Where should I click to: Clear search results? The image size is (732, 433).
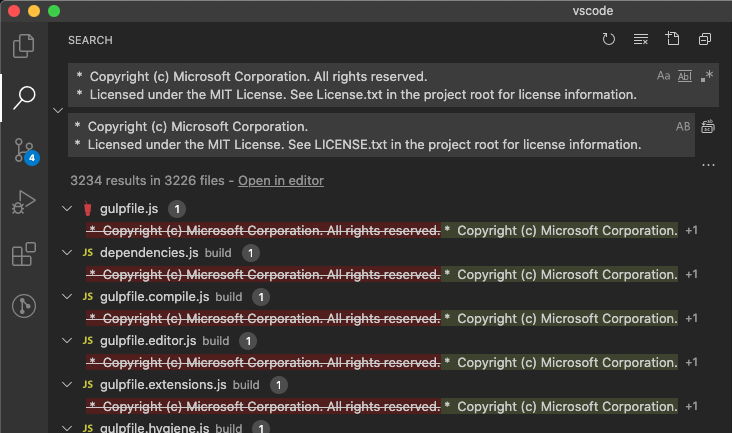(x=640, y=39)
